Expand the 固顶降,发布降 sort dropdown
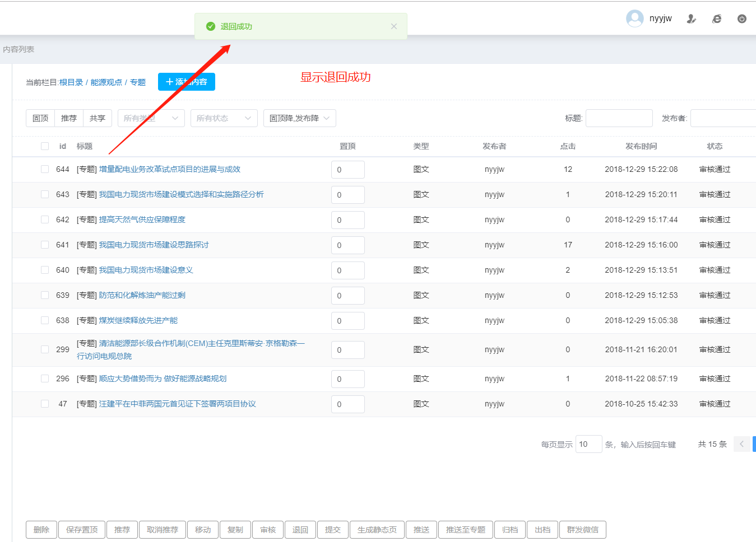Viewport: 756px width, 542px height. point(299,118)
